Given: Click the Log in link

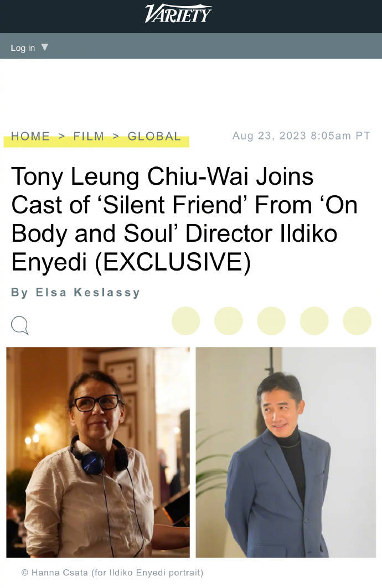Looking at the screenshot, I should (23, 48).
